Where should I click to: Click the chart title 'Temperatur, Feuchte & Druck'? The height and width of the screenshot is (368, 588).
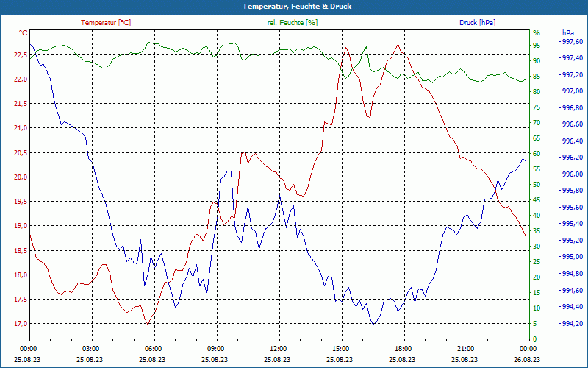click(x=297, y=7)
